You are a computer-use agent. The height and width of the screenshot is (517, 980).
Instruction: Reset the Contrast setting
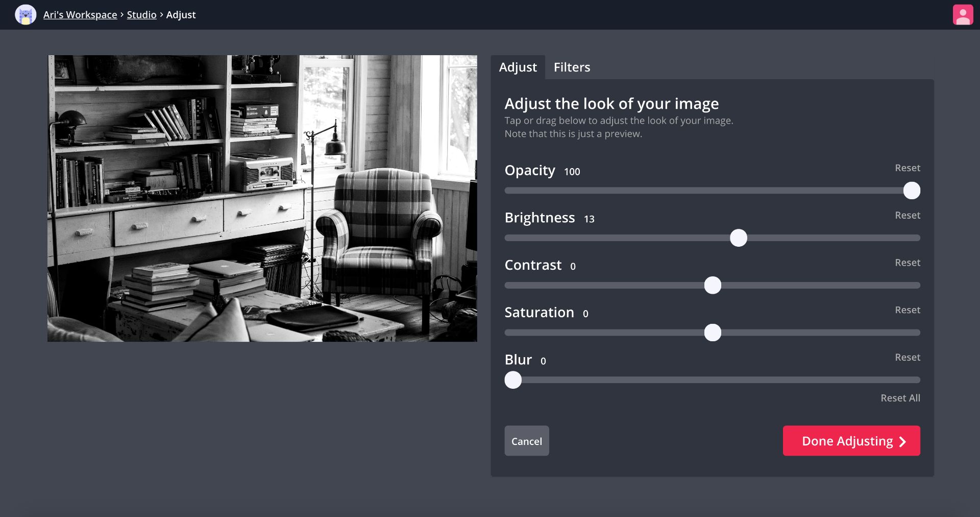[907, 263]
